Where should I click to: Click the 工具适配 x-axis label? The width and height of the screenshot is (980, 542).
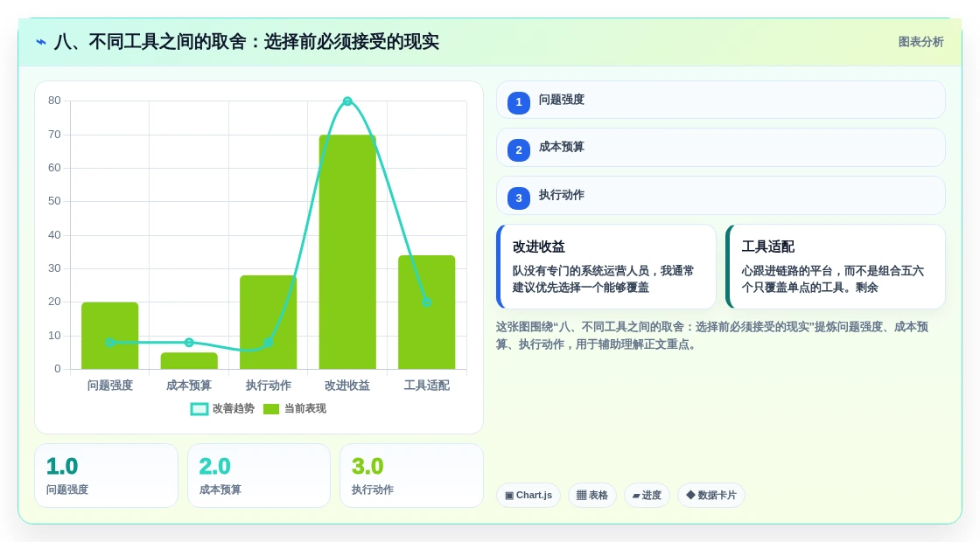427,386
